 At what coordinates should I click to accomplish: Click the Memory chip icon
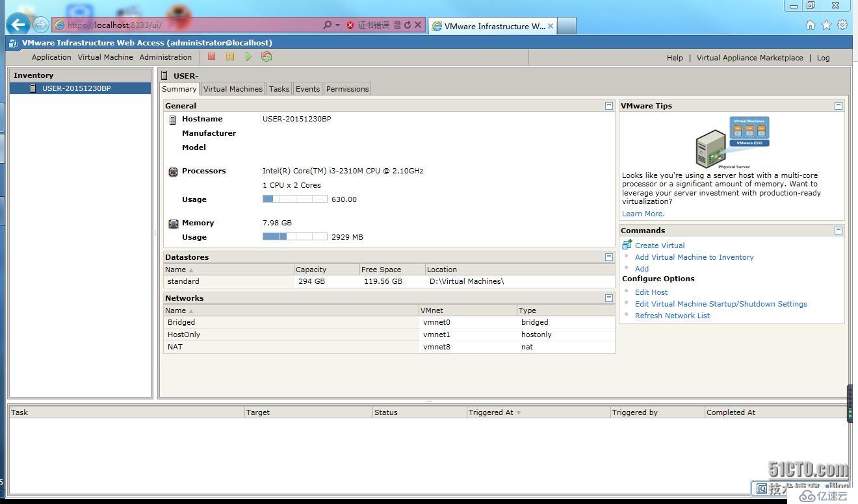(x=173, y=223)
